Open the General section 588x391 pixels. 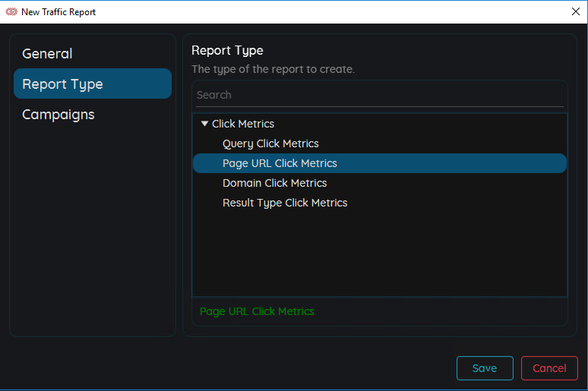point(92,54)
